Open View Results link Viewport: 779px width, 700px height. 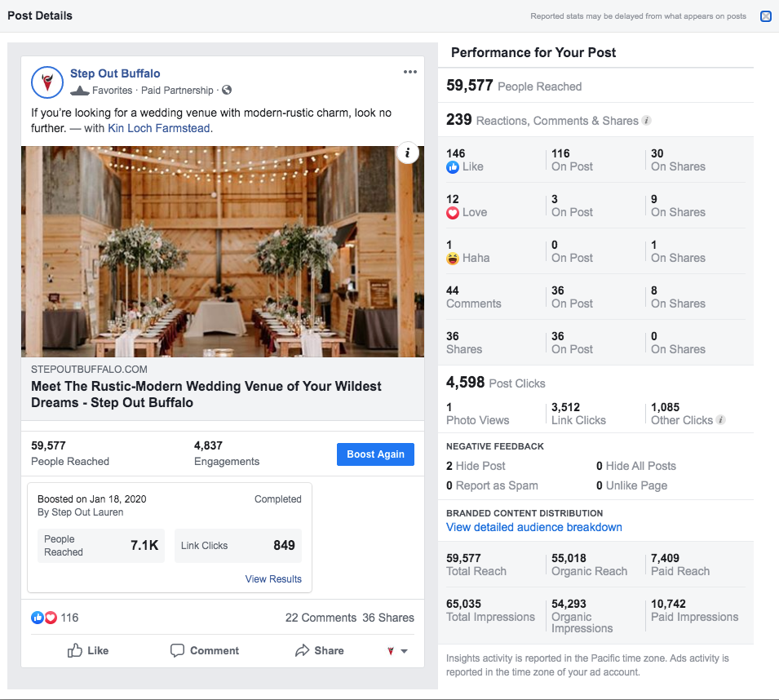click(x=273, y=578)
